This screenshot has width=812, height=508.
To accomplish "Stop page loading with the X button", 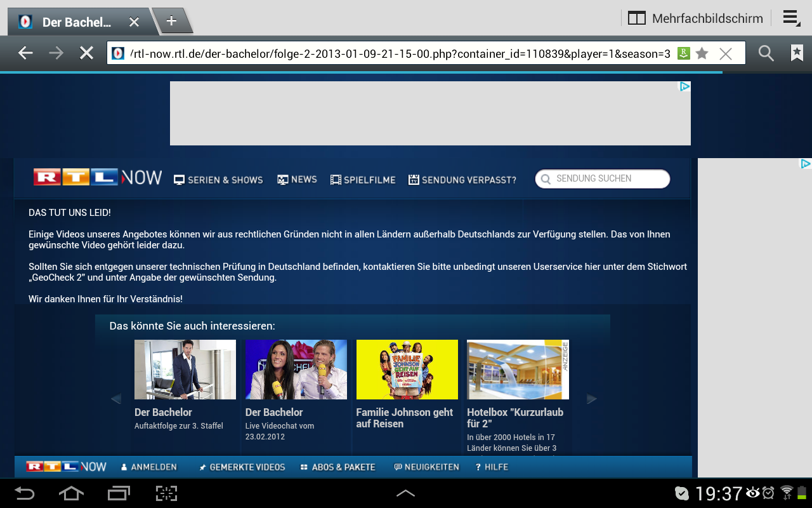I will pos(87,53).
